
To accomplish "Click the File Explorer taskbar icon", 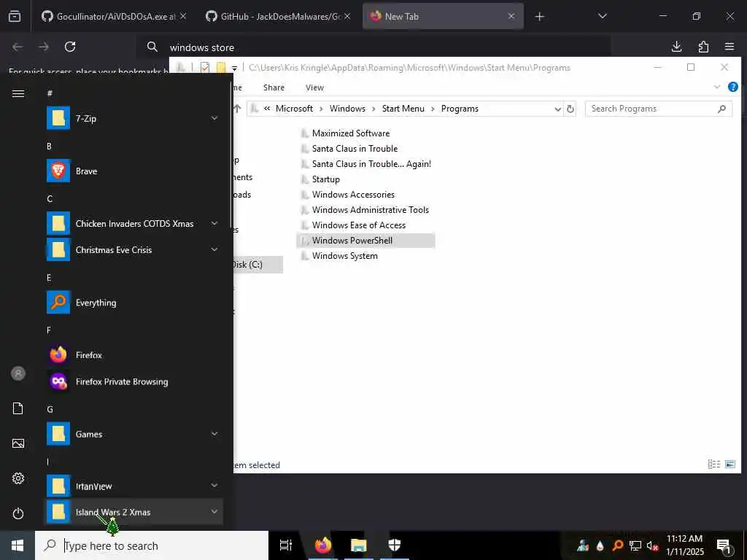I will point(358,545).
